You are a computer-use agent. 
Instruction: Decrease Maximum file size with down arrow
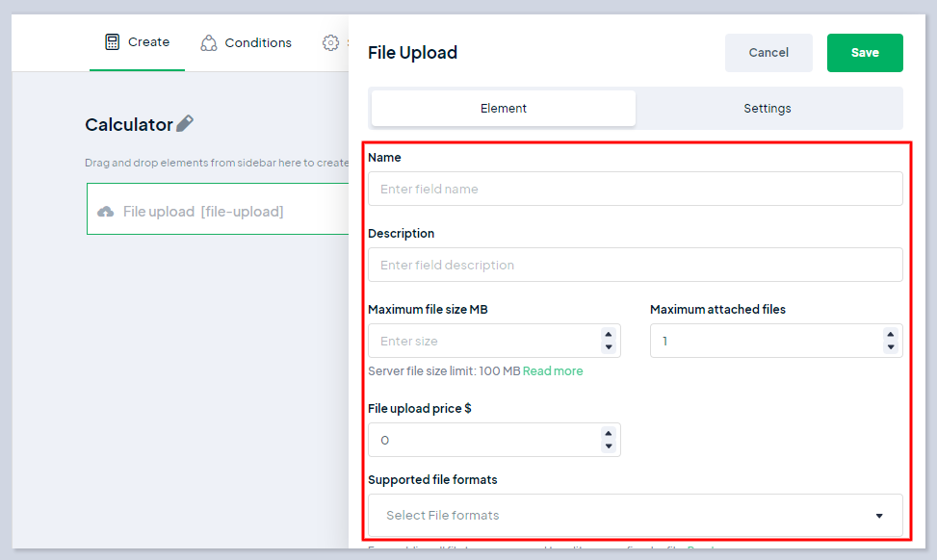pyautogui.click(x=609, y=347)
